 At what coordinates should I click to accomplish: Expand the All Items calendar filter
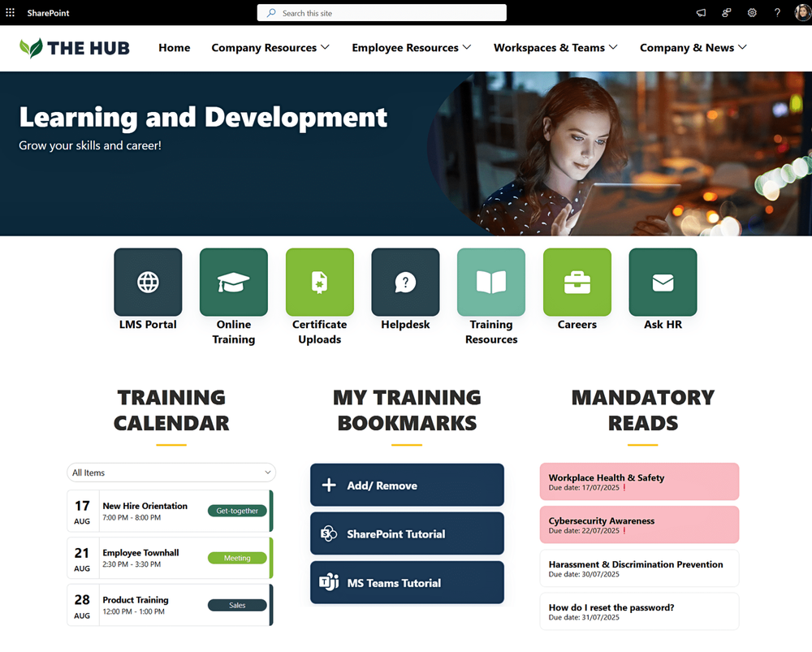pos(171,472)
